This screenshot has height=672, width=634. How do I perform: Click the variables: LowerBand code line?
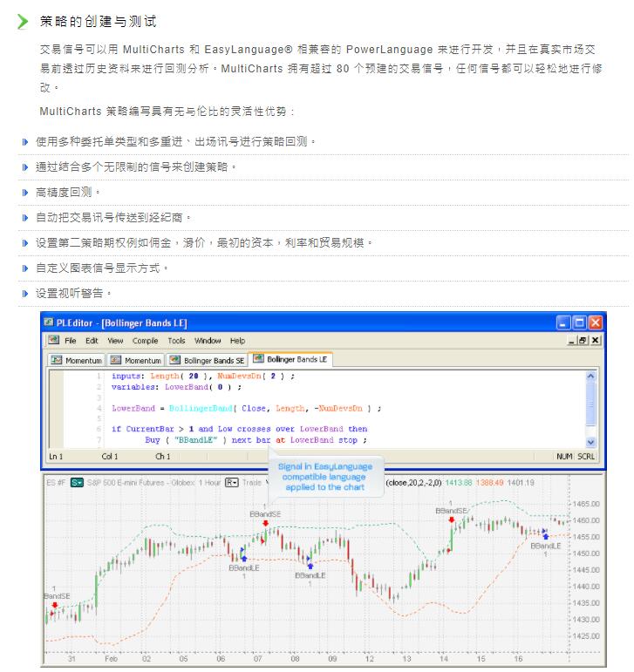176,387
